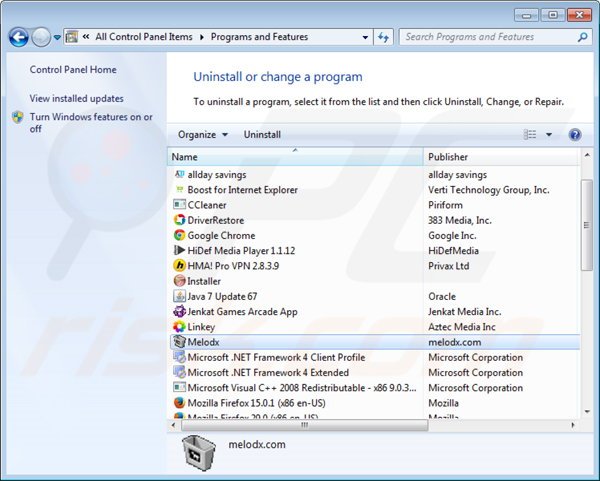This screenshot has height=481, width=600.
Task: Click the vertical scrollbar thumb
Action: pyautogui.click(x=587, y=225)
